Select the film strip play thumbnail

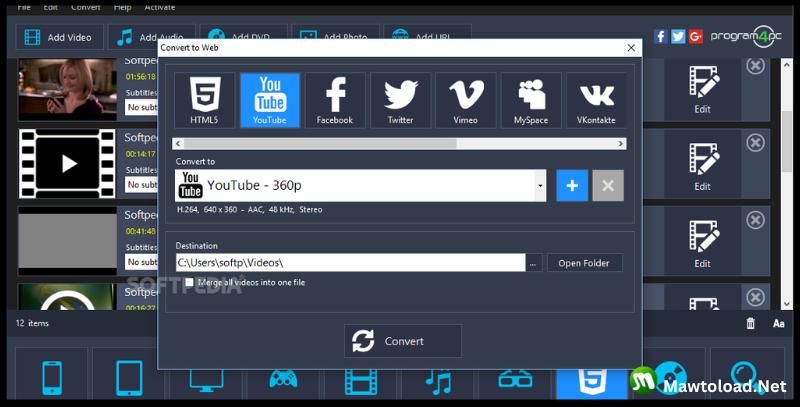(67, 163)
